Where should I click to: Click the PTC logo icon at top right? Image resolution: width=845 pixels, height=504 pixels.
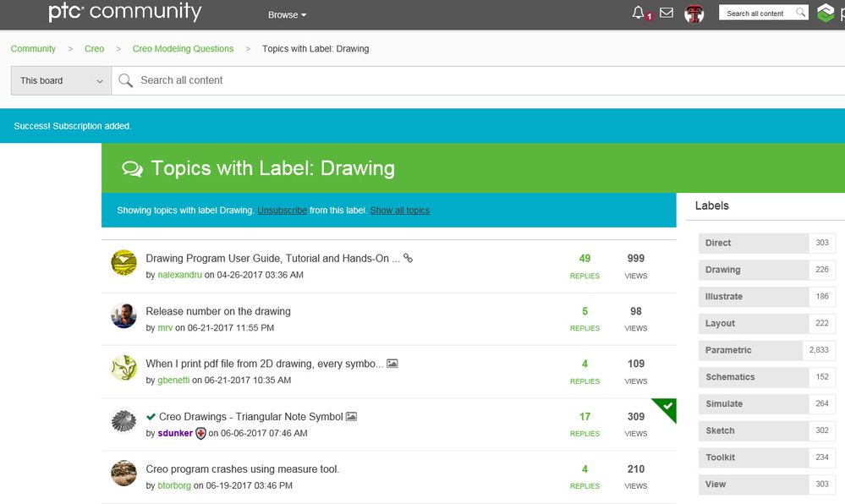point(825,13)
